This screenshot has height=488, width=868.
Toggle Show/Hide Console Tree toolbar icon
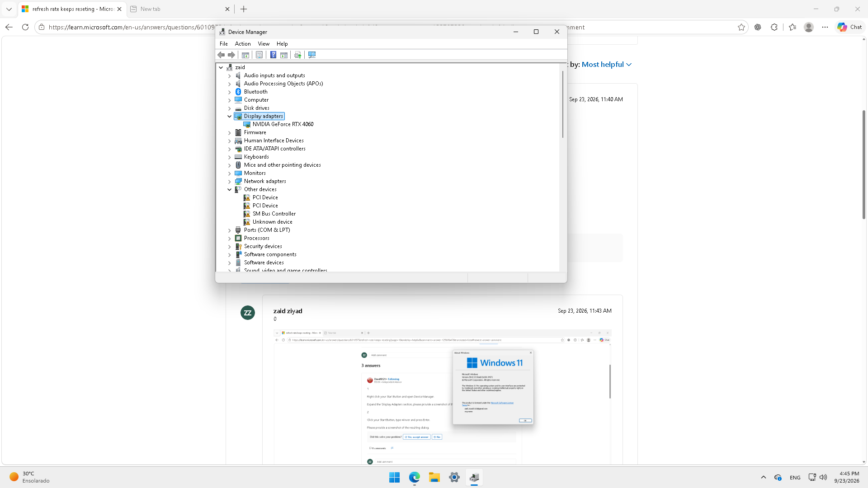tap(245, 55)
